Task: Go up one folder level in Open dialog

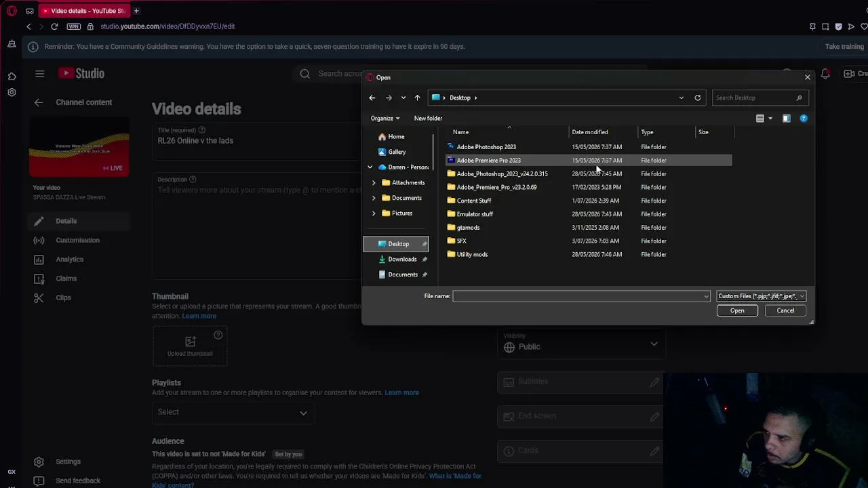Action: [x=417, y=98]
